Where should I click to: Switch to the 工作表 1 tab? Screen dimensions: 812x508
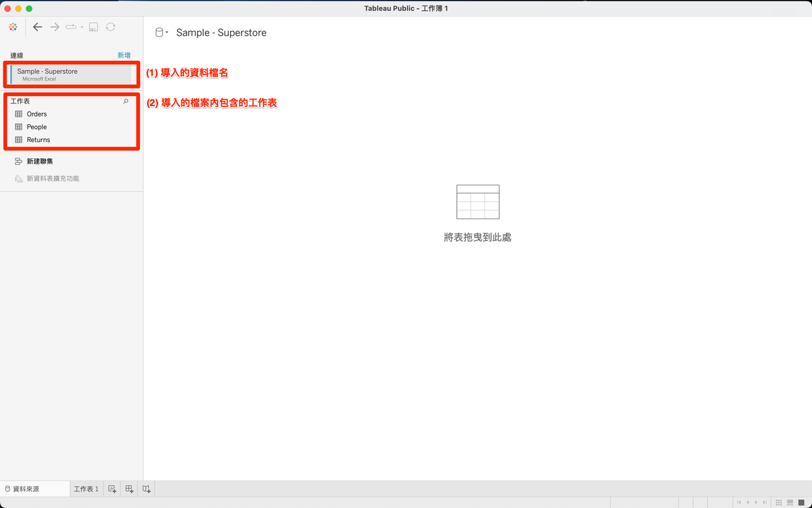tap(86, 488)
